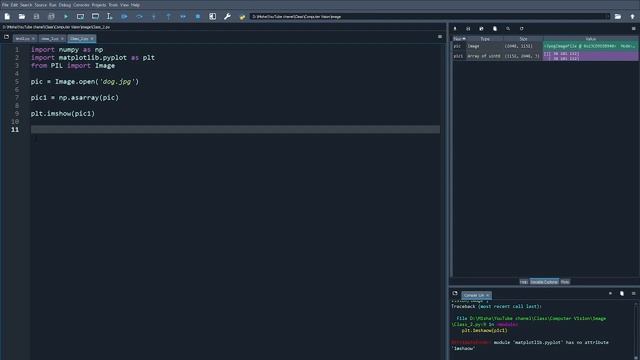
Task: Start debugging the file
Action: 124,17
